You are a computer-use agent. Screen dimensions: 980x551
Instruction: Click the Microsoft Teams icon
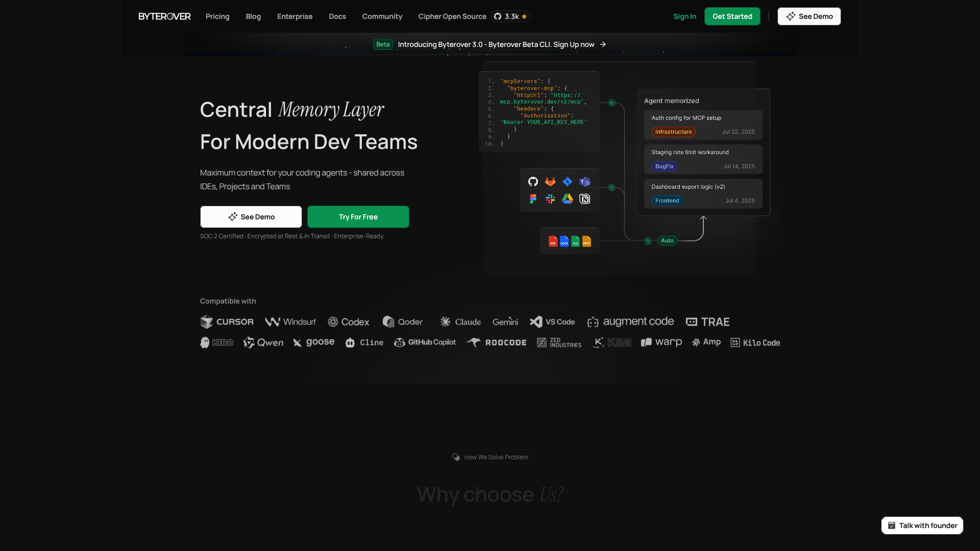pyautogui.click(x=585, y=182)
